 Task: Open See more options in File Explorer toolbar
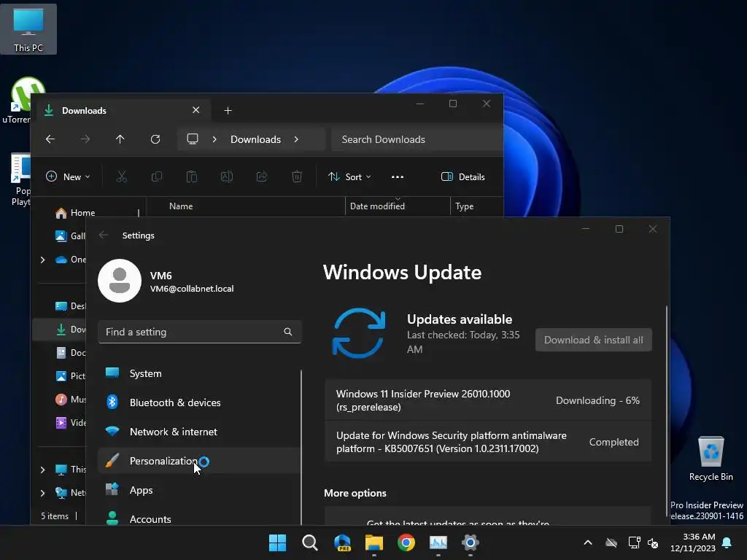pos(398,176)
